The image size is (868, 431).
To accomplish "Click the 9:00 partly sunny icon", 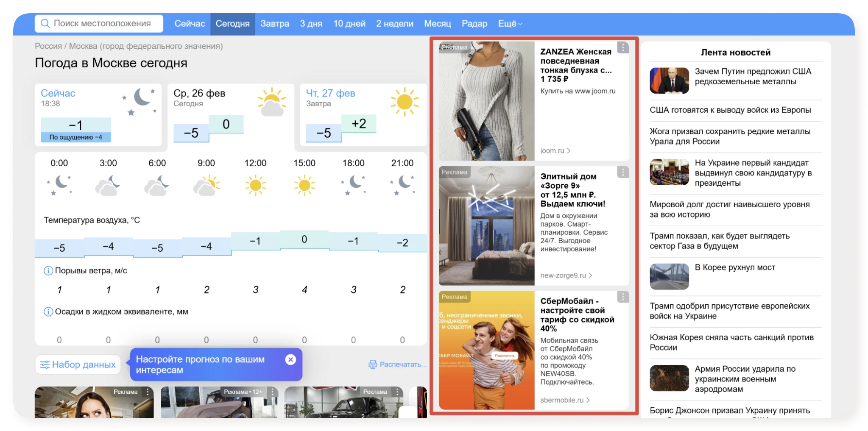I will (x=207, y=185).
